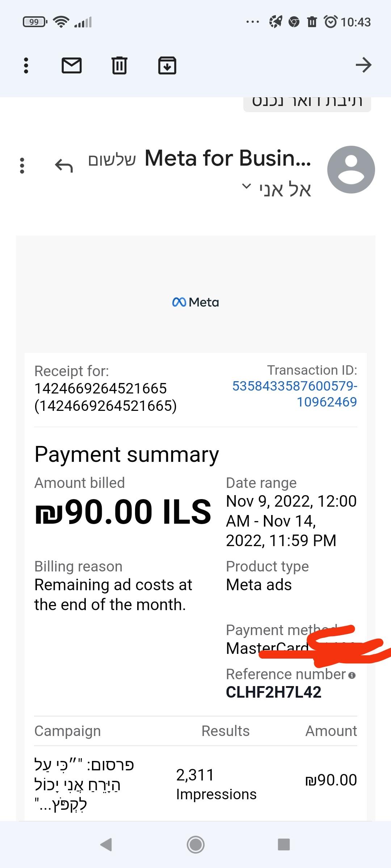Tap the forward arrow to go back

[x=363, y=65]
